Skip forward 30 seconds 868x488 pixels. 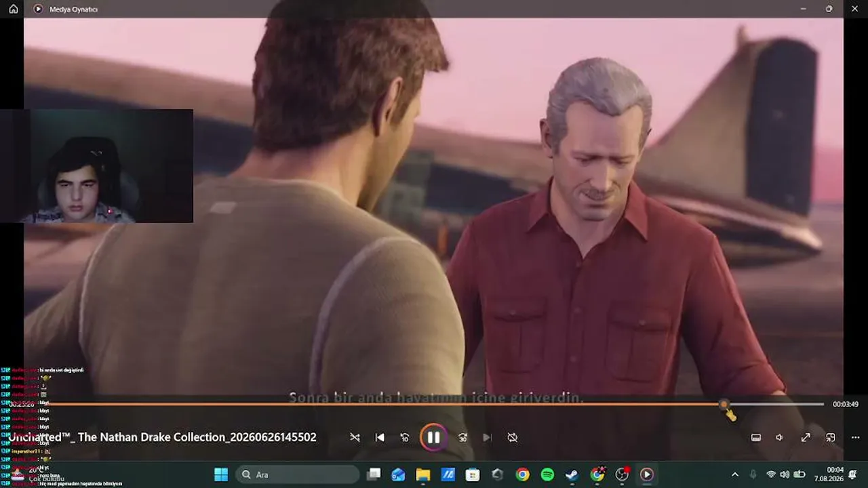coord(462,437)
